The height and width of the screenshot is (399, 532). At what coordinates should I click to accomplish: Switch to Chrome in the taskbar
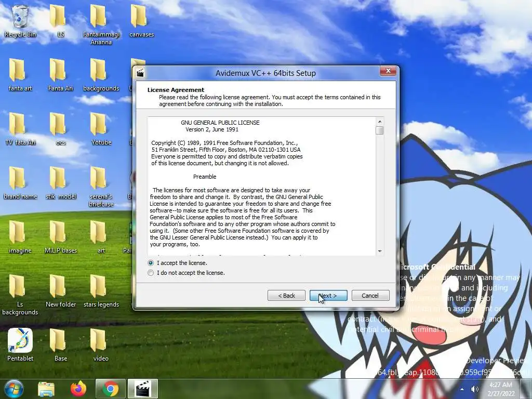111,389
